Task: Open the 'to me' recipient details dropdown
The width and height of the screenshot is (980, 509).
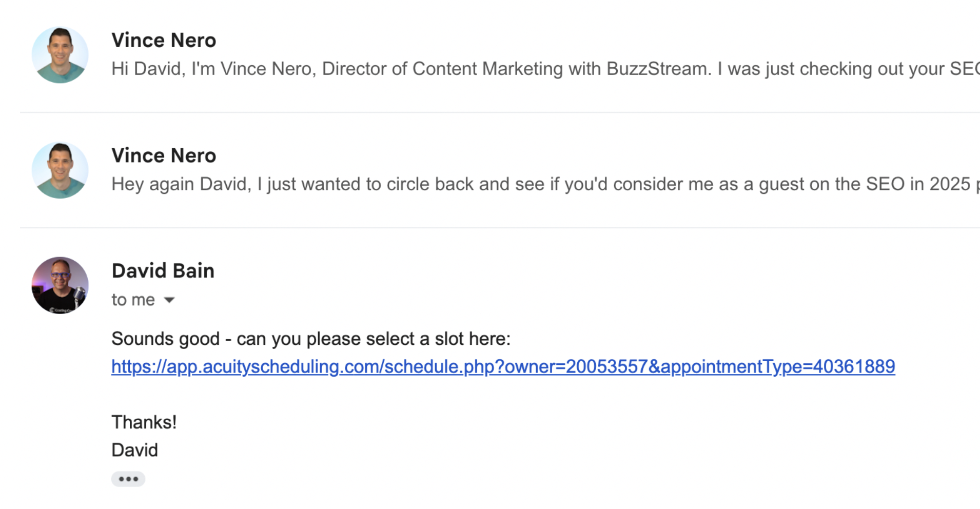Action: (x=170, y=300)
